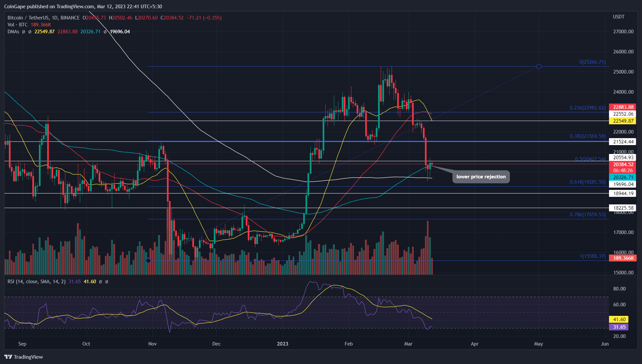
Task: Click the TradingView logo at bottom left
Action: pos(24,357)
